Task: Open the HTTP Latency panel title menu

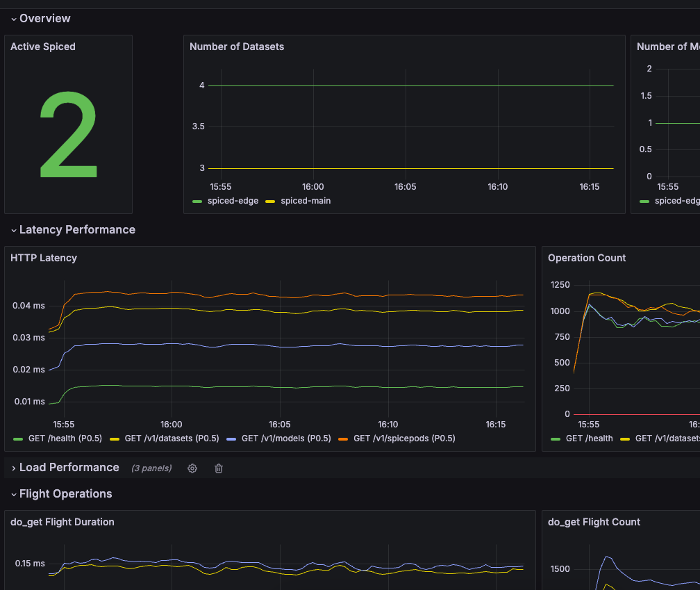Action: [44, 258]
